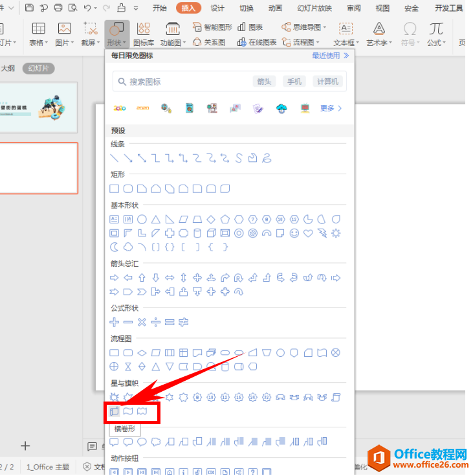Select the cloud callout shape
Screen dimensions: 473x476
156,442
